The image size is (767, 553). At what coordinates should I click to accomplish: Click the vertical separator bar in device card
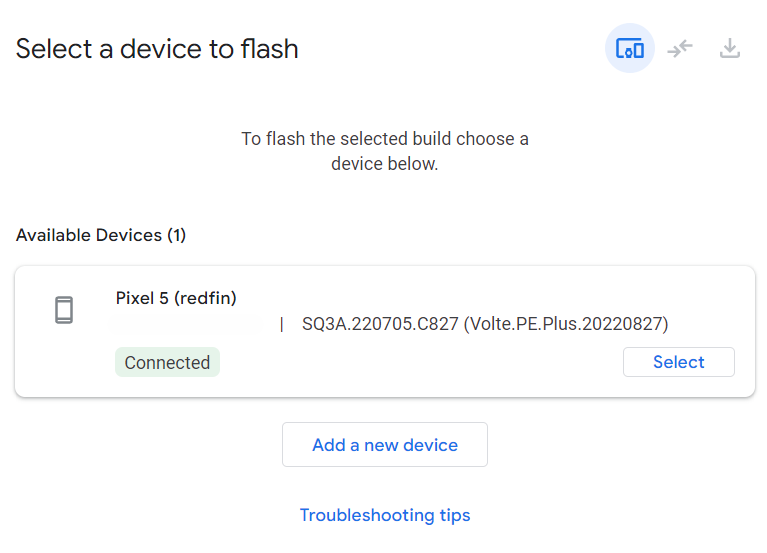[x=282, y=324]
